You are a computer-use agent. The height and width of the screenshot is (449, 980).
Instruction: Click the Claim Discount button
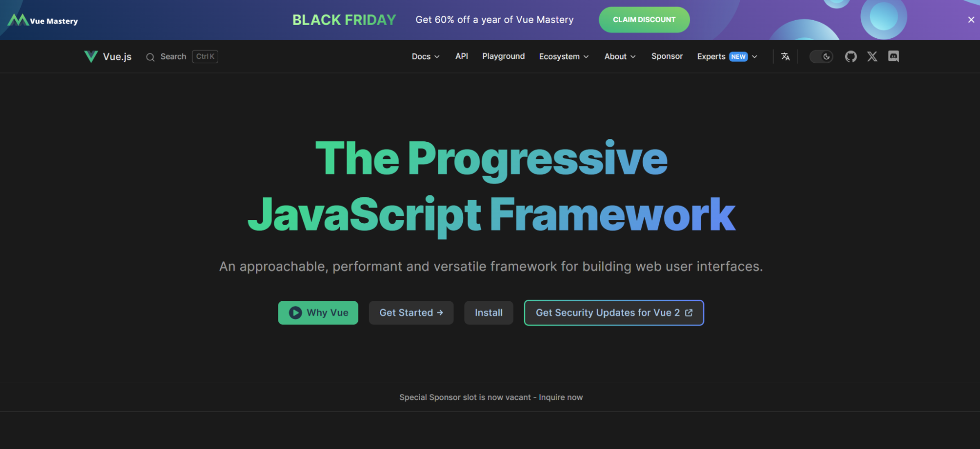[x=644, y=20]
